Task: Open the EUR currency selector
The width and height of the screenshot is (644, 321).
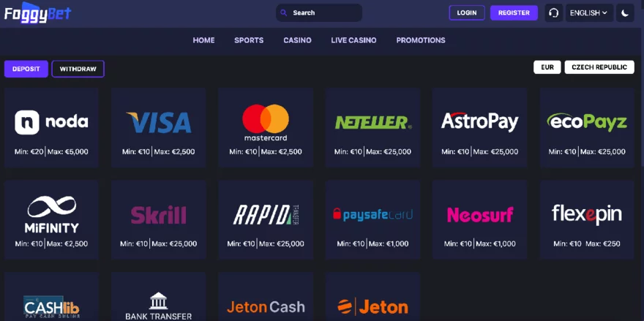Action: [547, 67]
